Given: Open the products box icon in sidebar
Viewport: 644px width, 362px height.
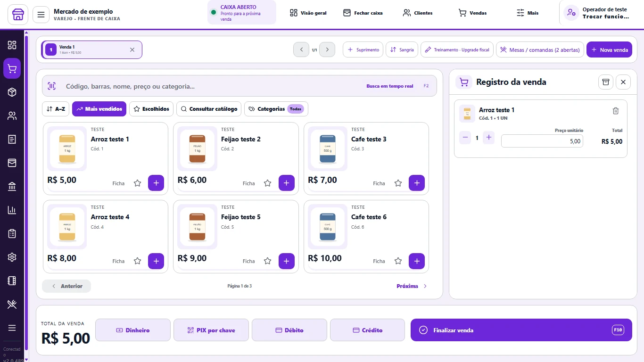Looking at the screenshot, I should click(x=12, y=92).
